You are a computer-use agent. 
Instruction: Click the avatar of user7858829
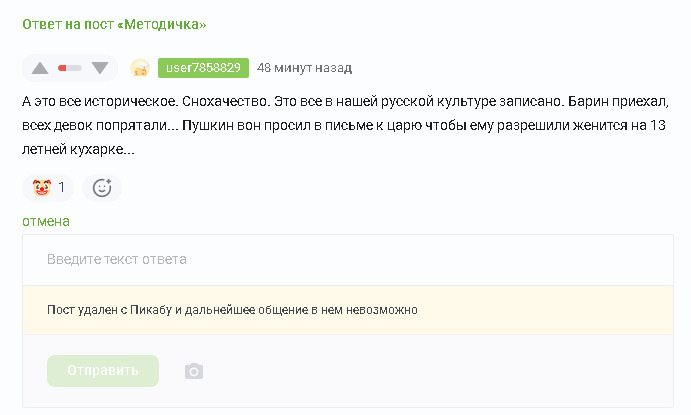(140, 68)
